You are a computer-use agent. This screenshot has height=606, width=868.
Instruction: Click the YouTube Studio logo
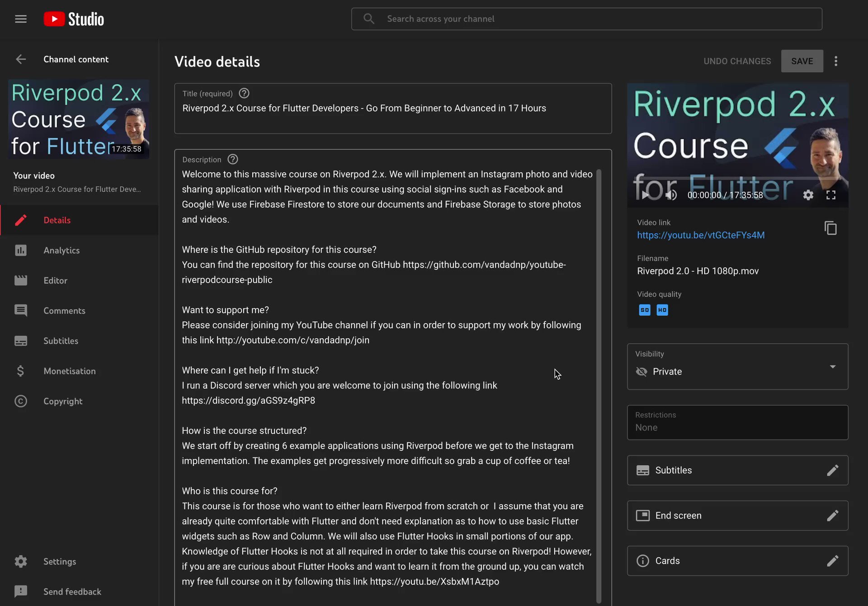pos(74,19)
